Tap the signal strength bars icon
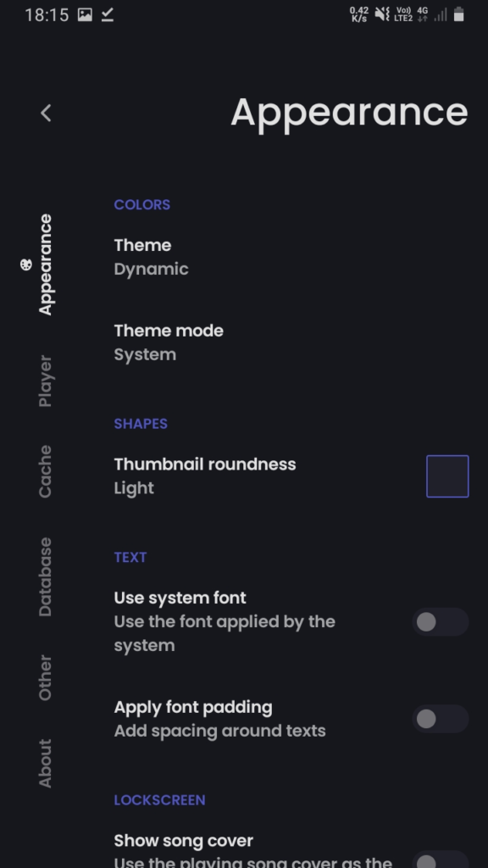The image size is (488, 868). pos(441,15)
